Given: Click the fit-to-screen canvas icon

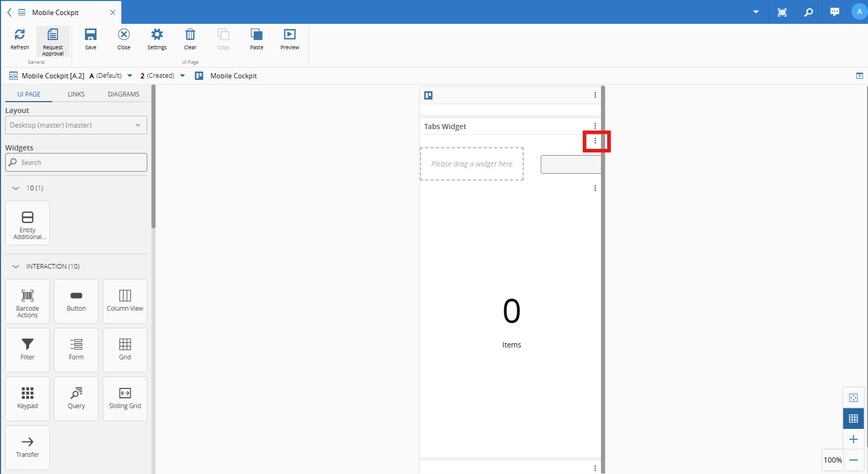Looking at the screenshot, I should [853, 398].
